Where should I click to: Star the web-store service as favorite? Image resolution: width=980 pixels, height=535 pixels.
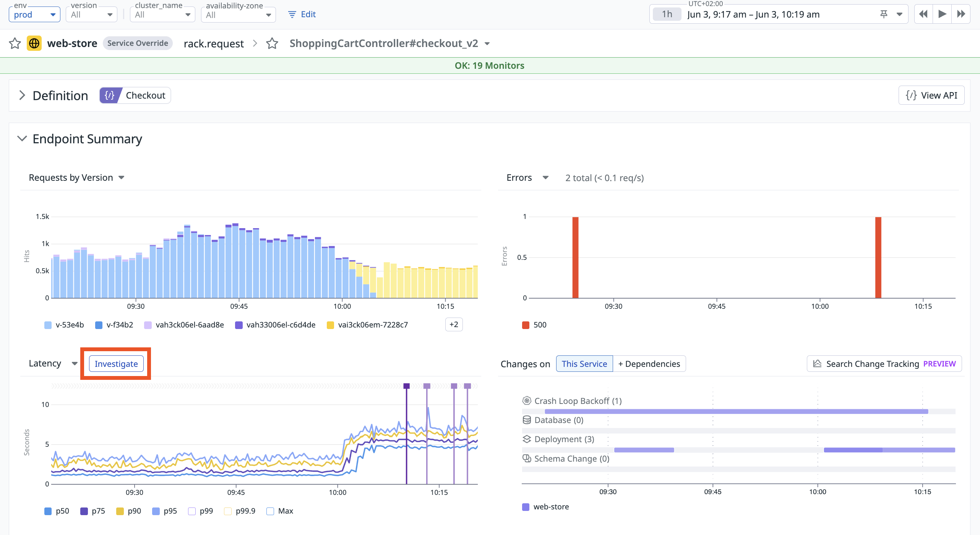[x=15, y=43]
